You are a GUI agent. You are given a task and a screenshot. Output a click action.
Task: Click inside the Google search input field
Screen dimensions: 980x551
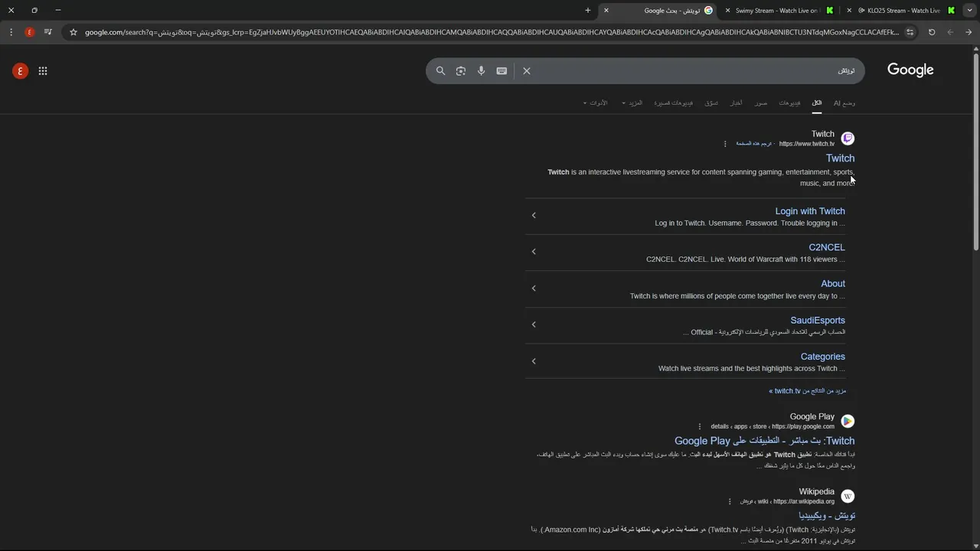point(689,70)
